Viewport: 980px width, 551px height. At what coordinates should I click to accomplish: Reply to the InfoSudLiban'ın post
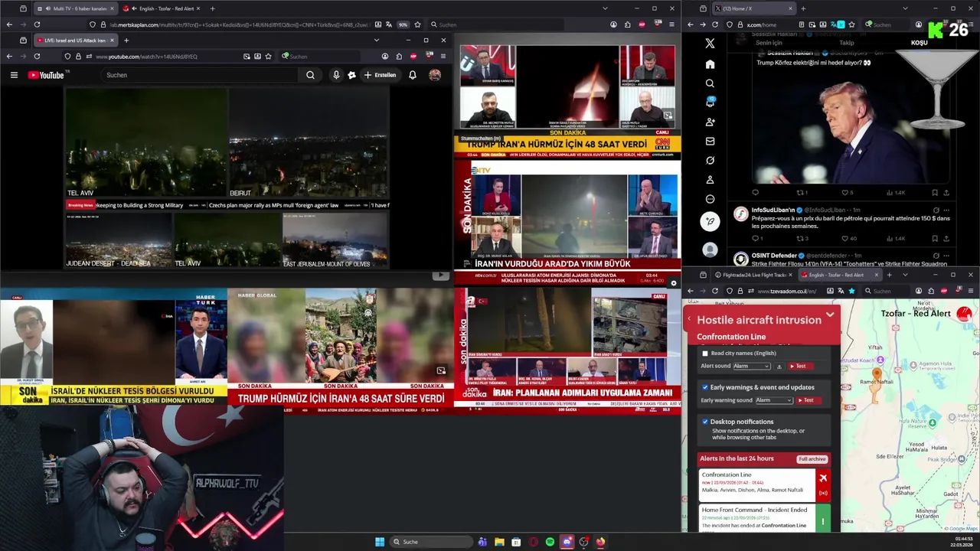pyautogui.click(x=755, y=238)
